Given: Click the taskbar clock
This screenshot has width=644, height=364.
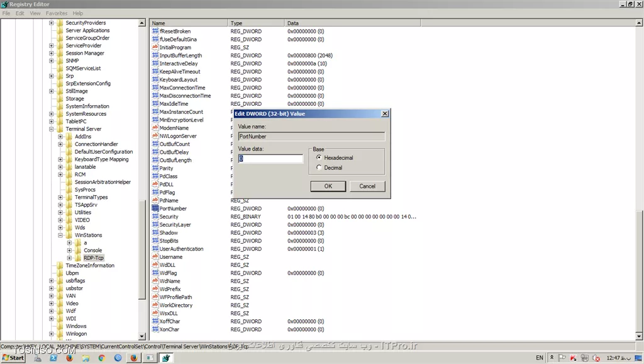Looking at the screenshot, I should (619, 358).
